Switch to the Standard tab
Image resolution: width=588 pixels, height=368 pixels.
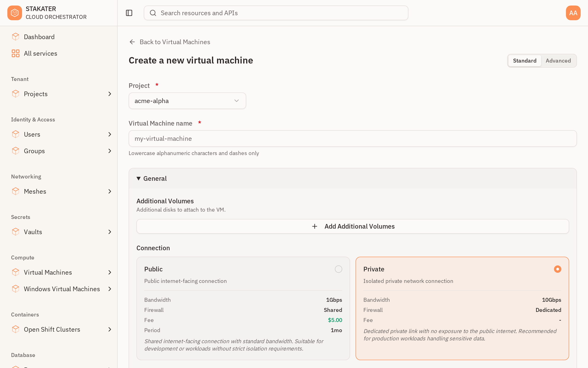pos(525,60)
